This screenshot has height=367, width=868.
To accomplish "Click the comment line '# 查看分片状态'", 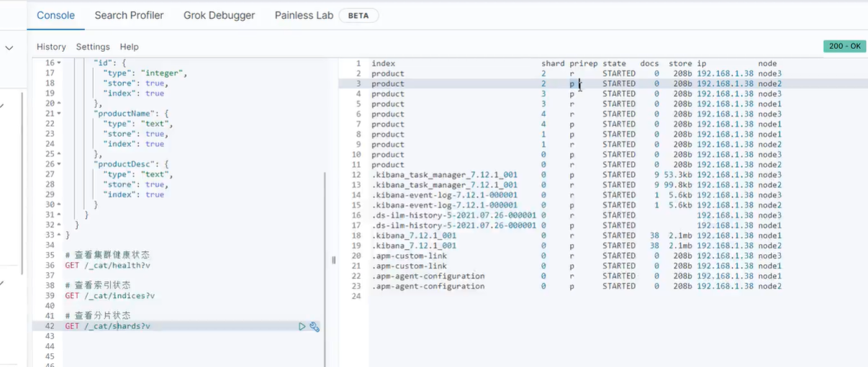I will pos(97,316).
